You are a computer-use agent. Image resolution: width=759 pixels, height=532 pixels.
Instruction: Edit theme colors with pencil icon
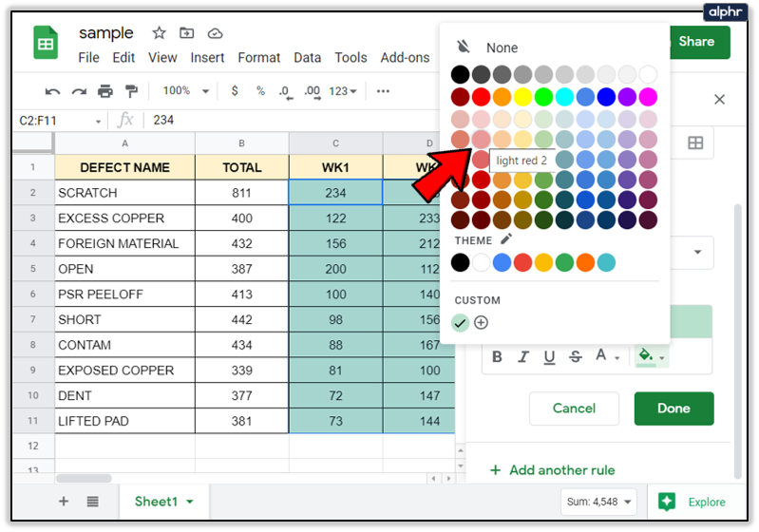click(x=506, y=239)
